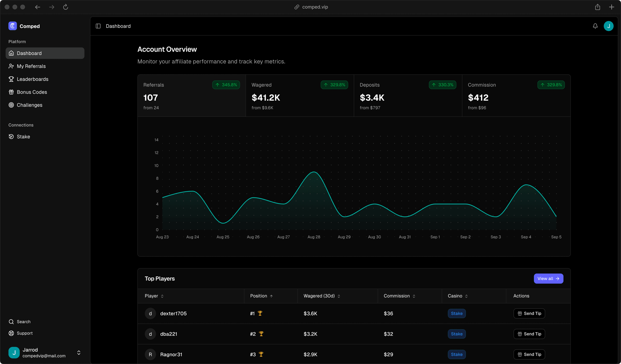Expand Jarrod account switcher chevrons
The width and height of the screenshot is (621, 364).
click(79, 353)
